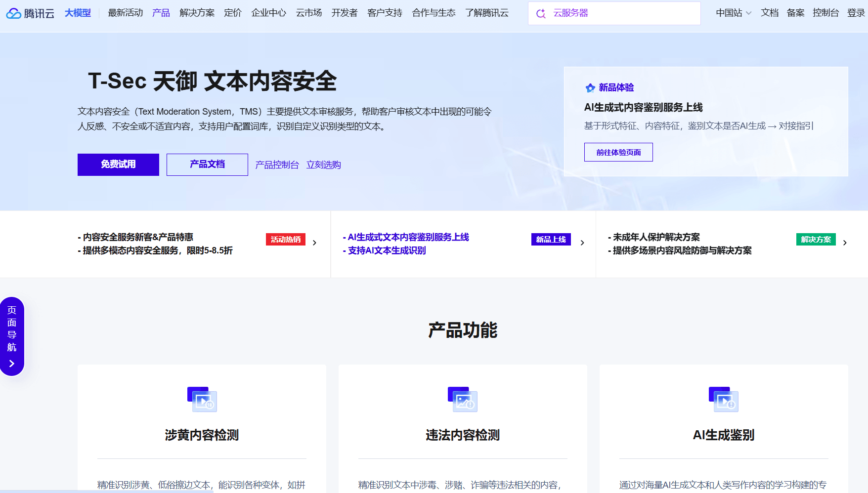Open the 客户支持 menu
The image size is (868, 493).
[x=385, y=13]
